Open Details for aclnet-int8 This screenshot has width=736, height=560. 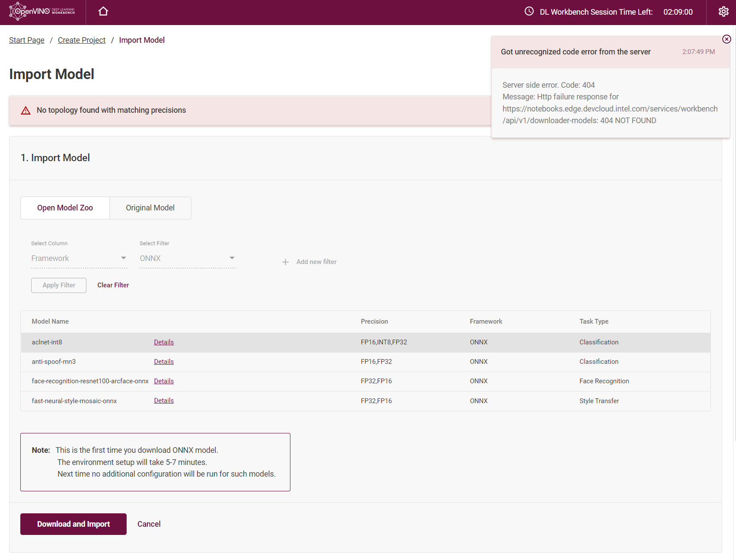pos(163,342)
